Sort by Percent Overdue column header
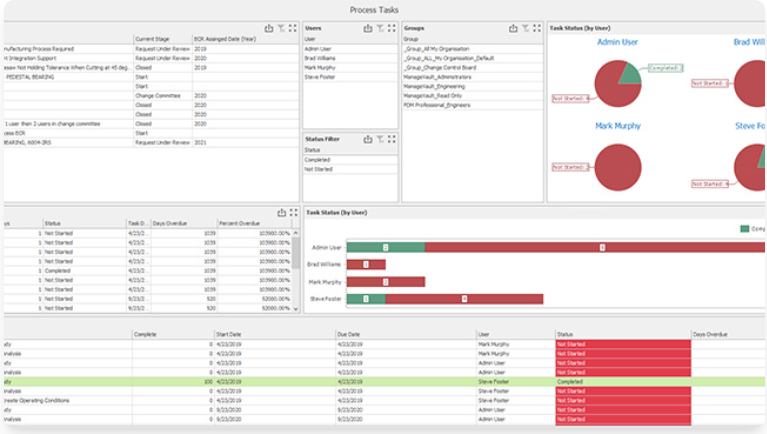This screenshot has height=434, width=767. pos(254,223)
